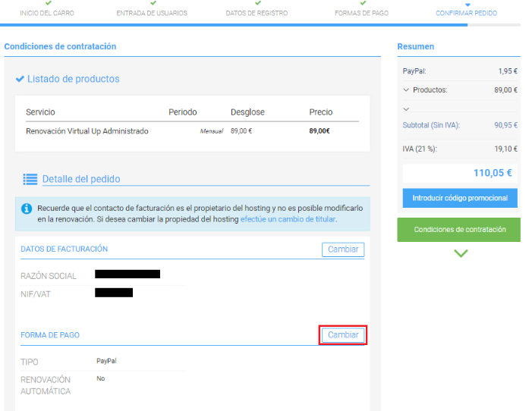The image size is (532, 411).
Task: Click green down chevron below conditions button
Action: 461,253
